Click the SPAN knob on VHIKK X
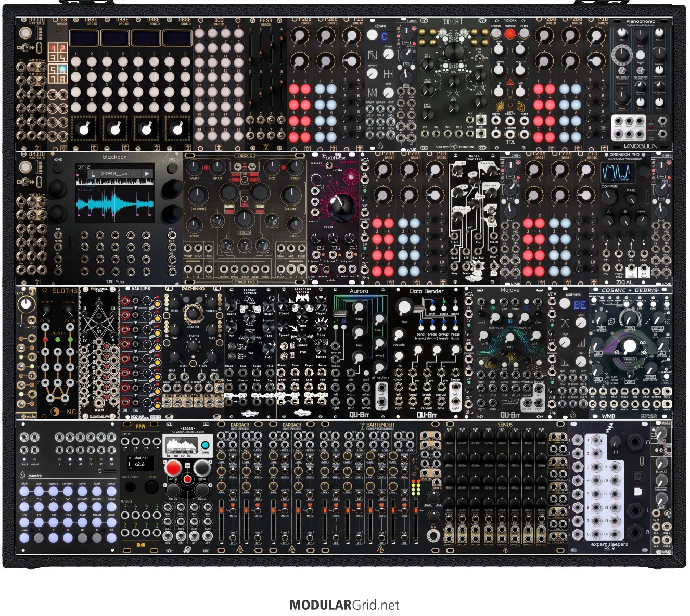 [218, 167]
